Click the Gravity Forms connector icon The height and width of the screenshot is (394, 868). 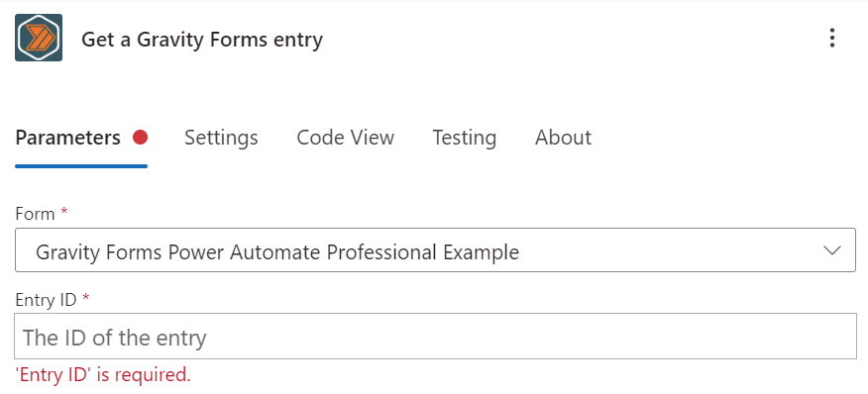coord(39,38)
